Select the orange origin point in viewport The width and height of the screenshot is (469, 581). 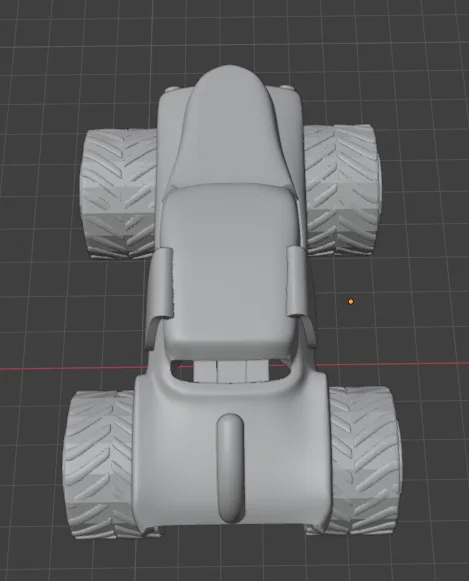[x=351, y=302]
